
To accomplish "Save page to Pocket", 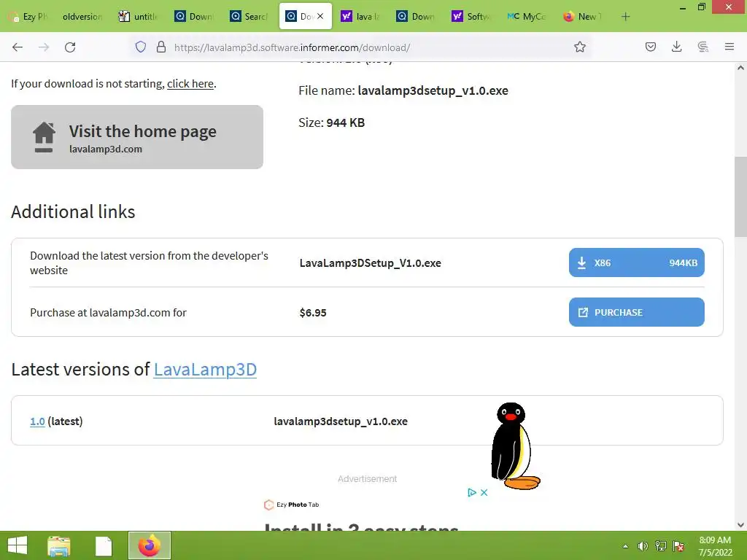I will [650, 47].
